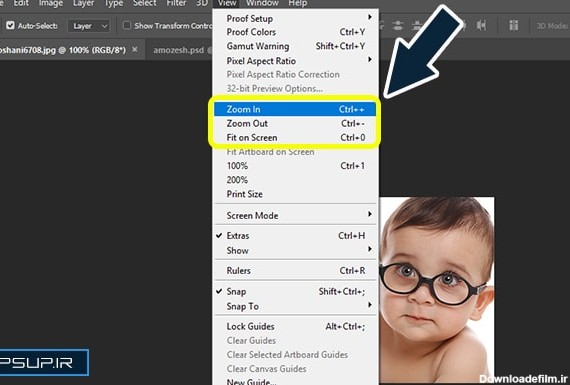Click the baby photo on the canvas

(437, 289)
